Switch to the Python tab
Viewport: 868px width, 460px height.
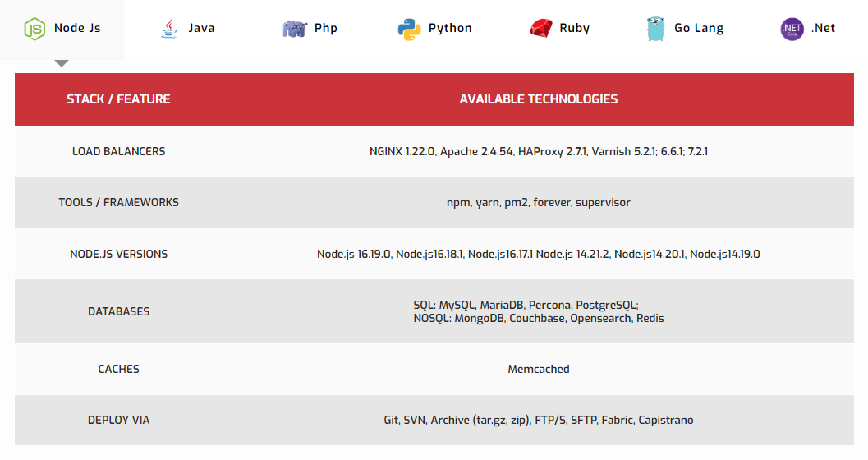click(434, 30)
